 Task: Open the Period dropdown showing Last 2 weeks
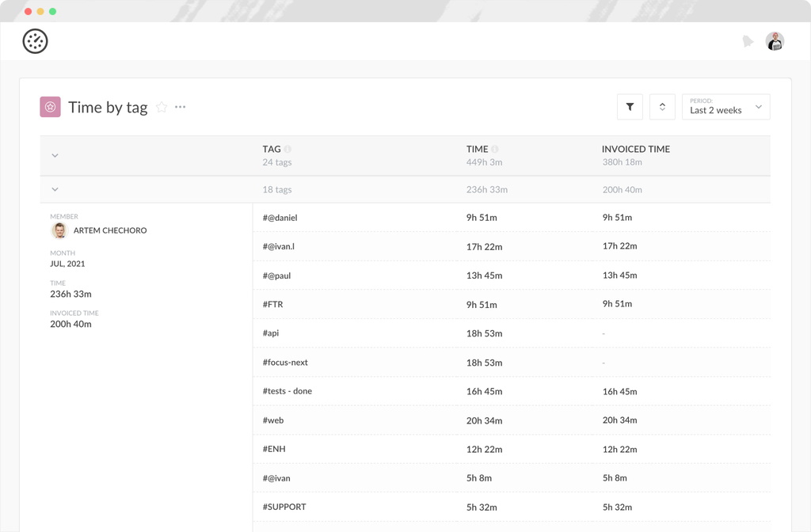[x=725, y=106]
